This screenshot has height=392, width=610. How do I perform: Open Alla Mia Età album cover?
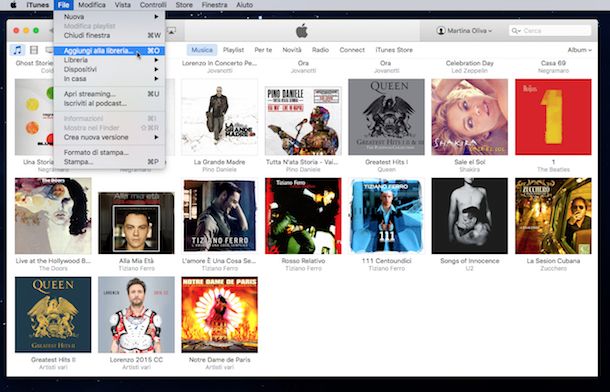tap(137, 223)
